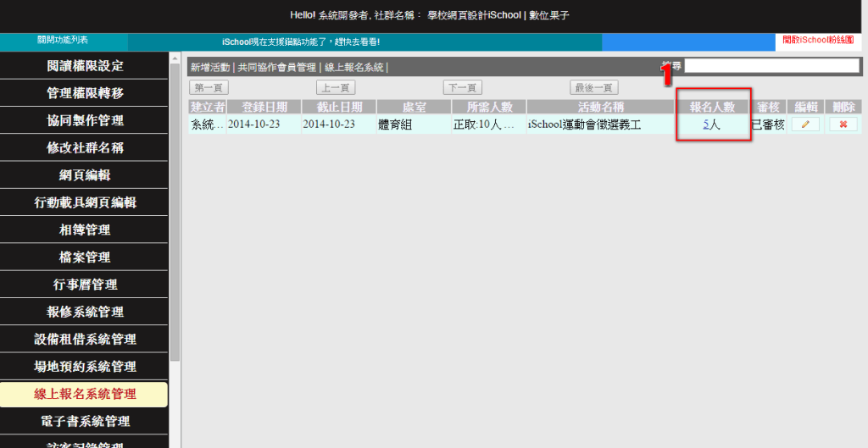Click the 第一頁 button
Viewport: 868px width, 448px height.
[209, 87]
